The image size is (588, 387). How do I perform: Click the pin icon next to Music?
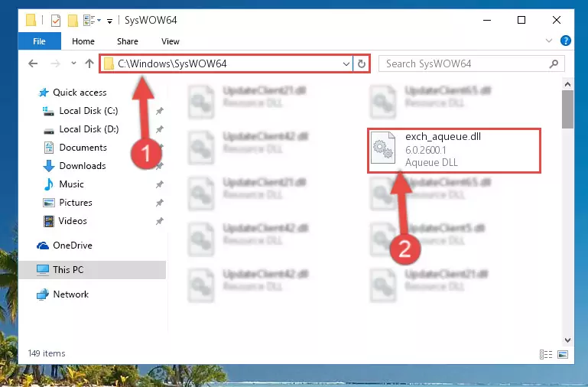click(x=159, y=184)
